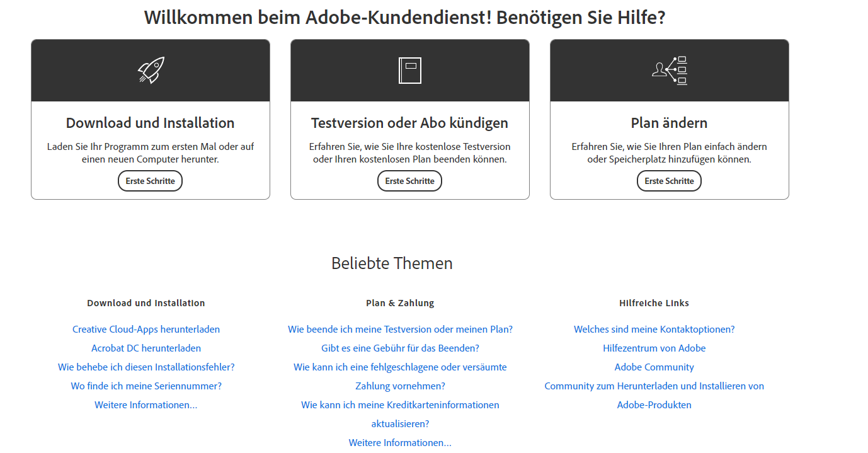Open the Adobe Community link
The height and width of the screenshot is (453, 868).
(x=654, y=367)
